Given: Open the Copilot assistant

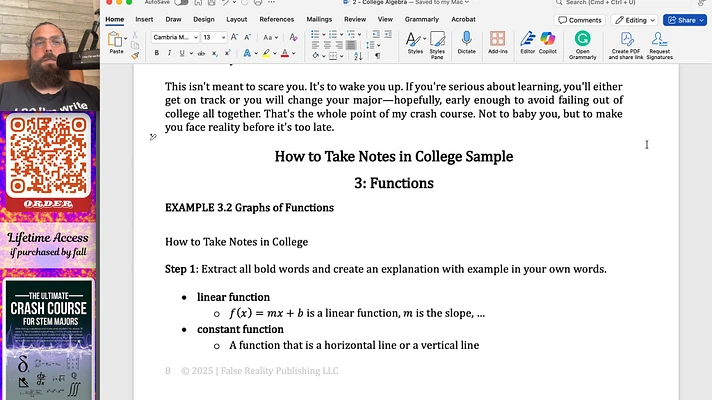Looking at the screenshot, I should coord(548,38).
